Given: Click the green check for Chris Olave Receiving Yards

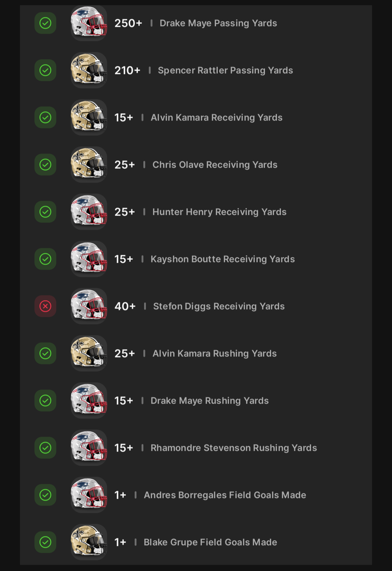Looking at the screenshot, I should click(x=45, y=165).
